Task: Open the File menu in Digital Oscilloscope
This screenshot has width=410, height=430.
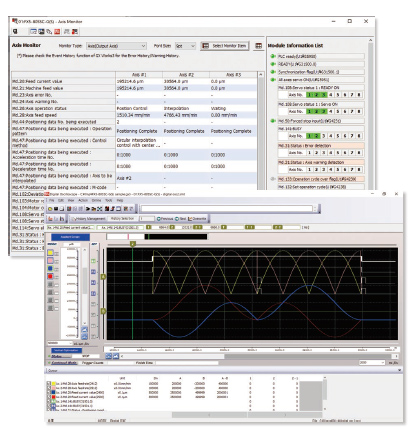Action: pyautogui.click(x=52, y=200)
